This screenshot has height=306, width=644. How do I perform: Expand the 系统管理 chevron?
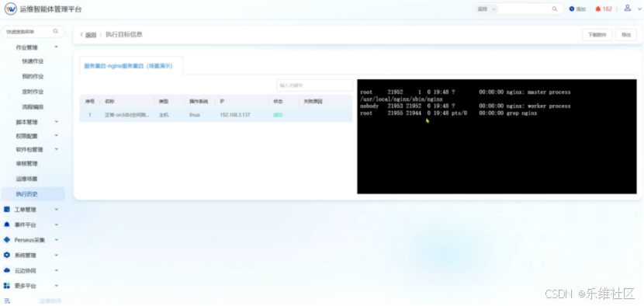(57, 255)
